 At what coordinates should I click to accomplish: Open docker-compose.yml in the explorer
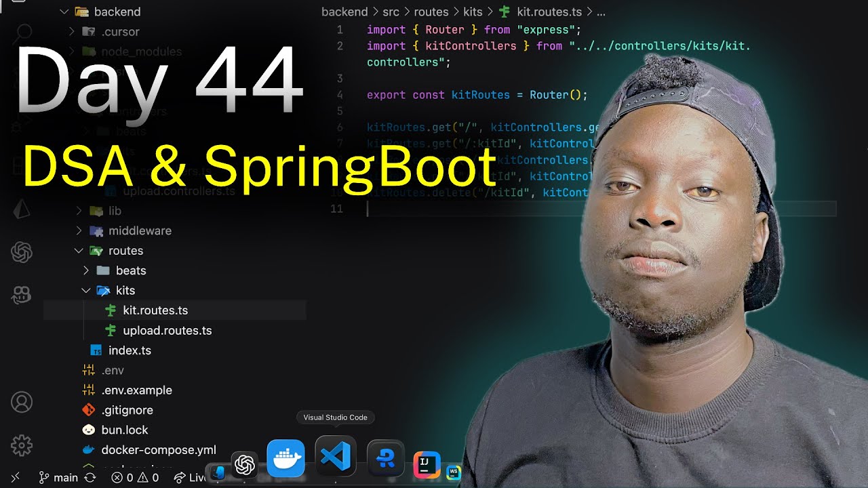159,450
